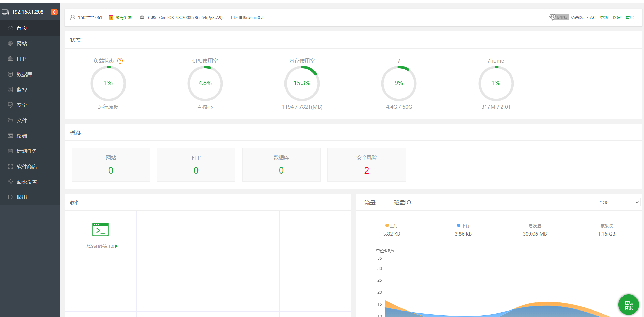
Task: Open the FTP overview card showing 0
Action: click(196, 165)
